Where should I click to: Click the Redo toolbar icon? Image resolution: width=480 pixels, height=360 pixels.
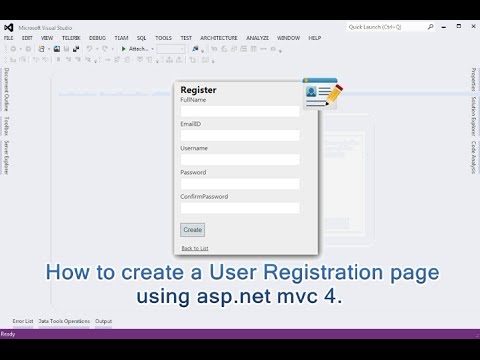(x=105, y=49)
